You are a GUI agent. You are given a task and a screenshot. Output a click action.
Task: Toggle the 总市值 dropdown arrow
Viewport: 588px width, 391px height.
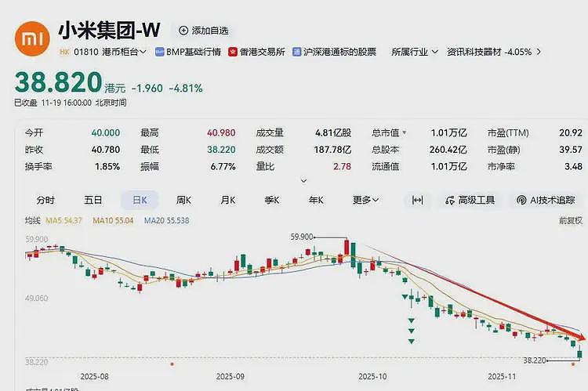click(405, 132)
